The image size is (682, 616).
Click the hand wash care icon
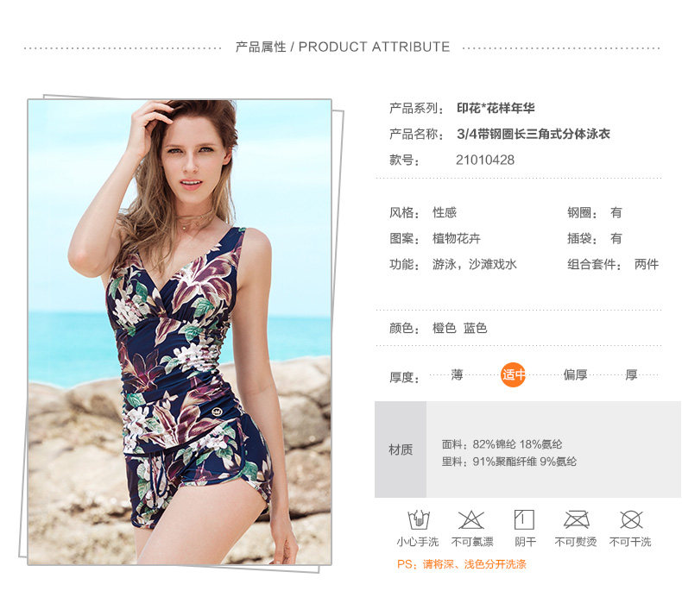coord(419,519)
